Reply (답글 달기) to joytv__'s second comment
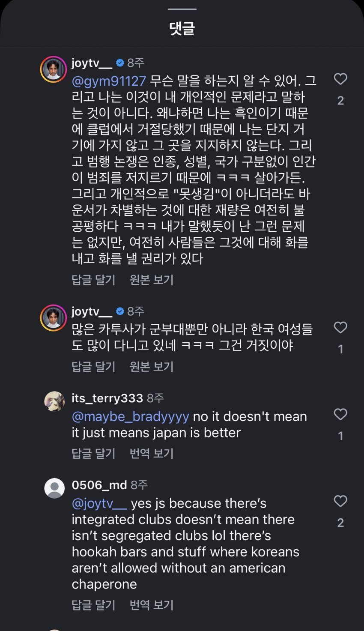Screen dimensions: 364x631 click(93, 367)
